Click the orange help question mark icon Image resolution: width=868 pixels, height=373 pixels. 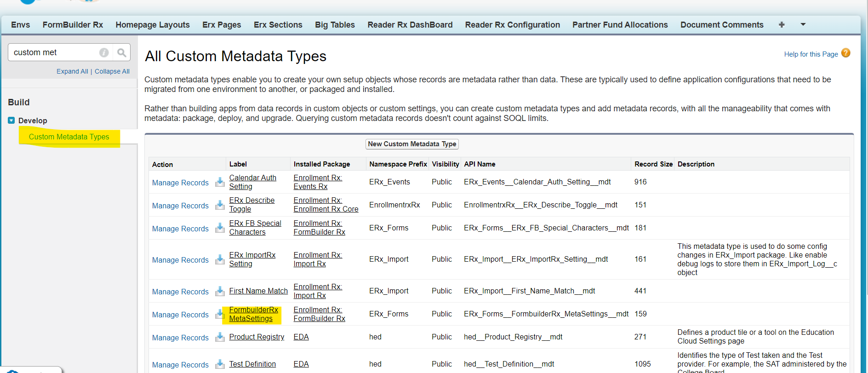[x=845, y=53]
